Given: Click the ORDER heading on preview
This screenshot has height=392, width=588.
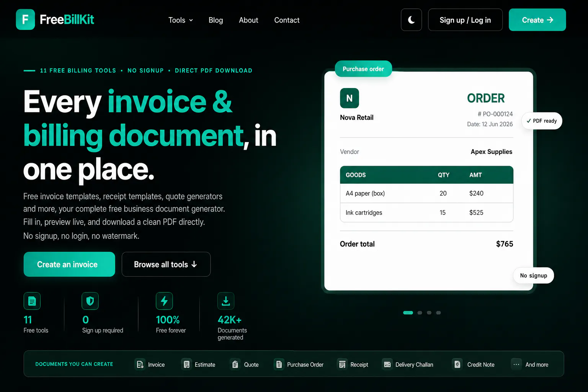Looking at the screenshot, I should click(x=486, y=98).
